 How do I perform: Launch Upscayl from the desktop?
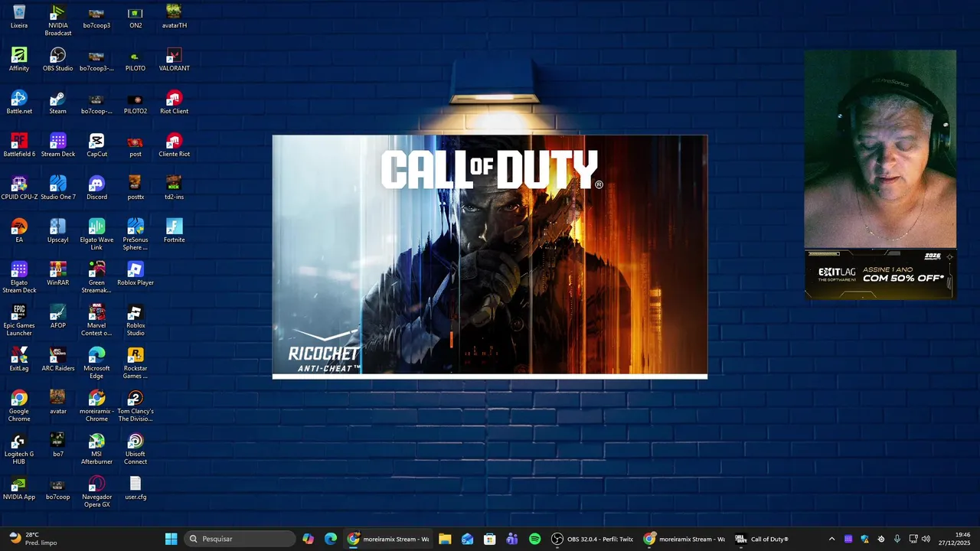(x=58, y=231)
